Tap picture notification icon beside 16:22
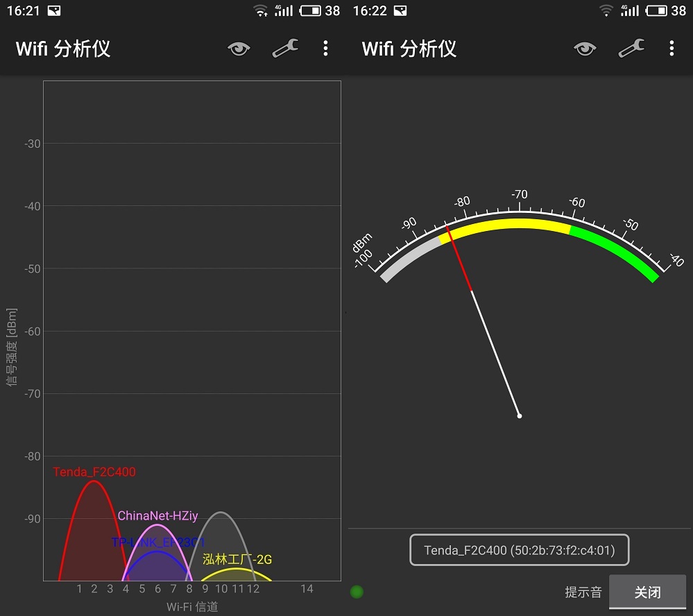This screenshot has width=693, height=616. [x=400, y=10]
